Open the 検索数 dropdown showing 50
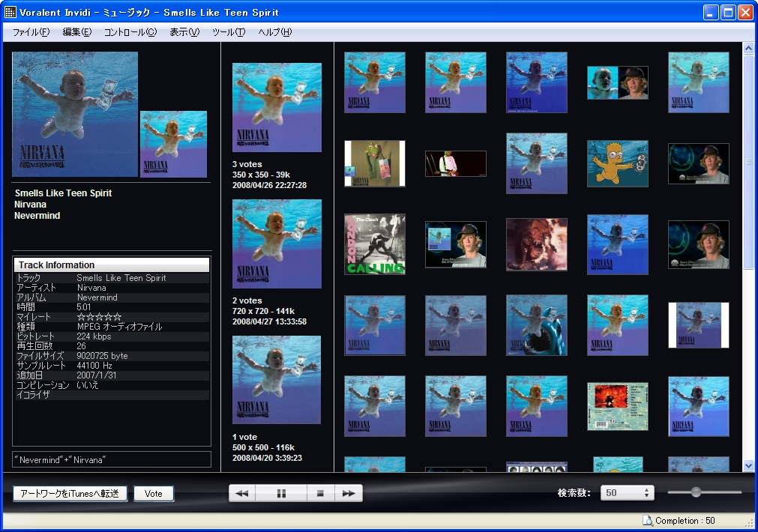This screenshot has width=758, height=532. [x=627, y=493]
